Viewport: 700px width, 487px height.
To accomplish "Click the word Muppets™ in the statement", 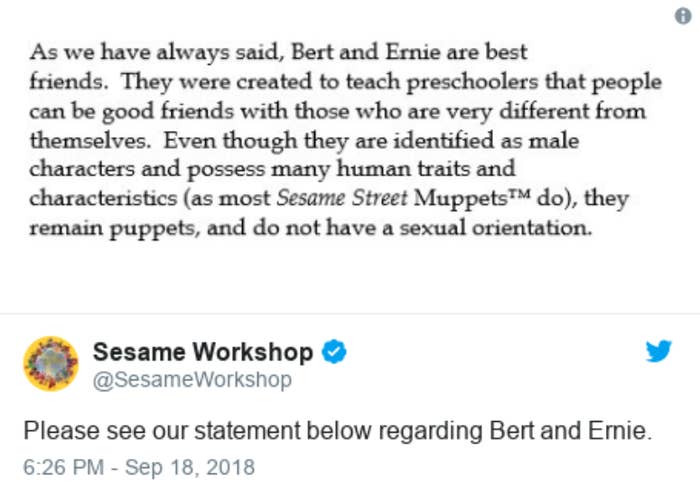I will point(472,198).
